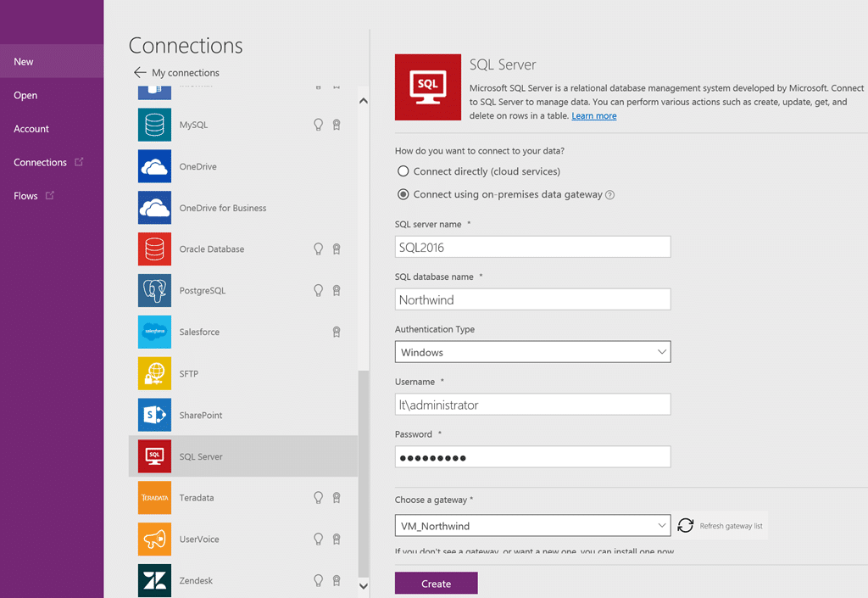Click the large SQL Server logo tile

pyautogui.click(x=427, y=87)
